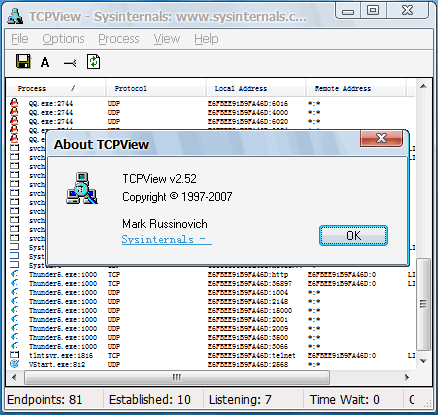
Task: Close the About TCPView dialog with X
Action: click(381, 138)
